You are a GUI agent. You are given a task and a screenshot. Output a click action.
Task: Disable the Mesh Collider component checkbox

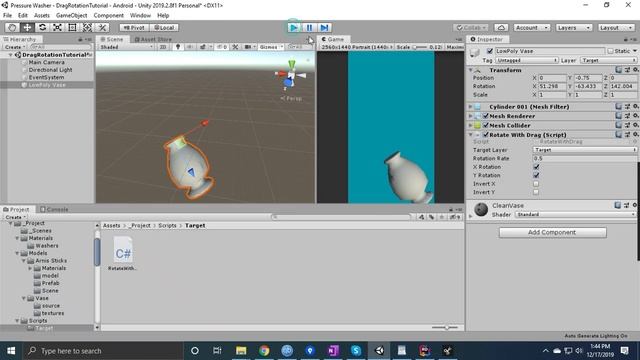[486, 125]
